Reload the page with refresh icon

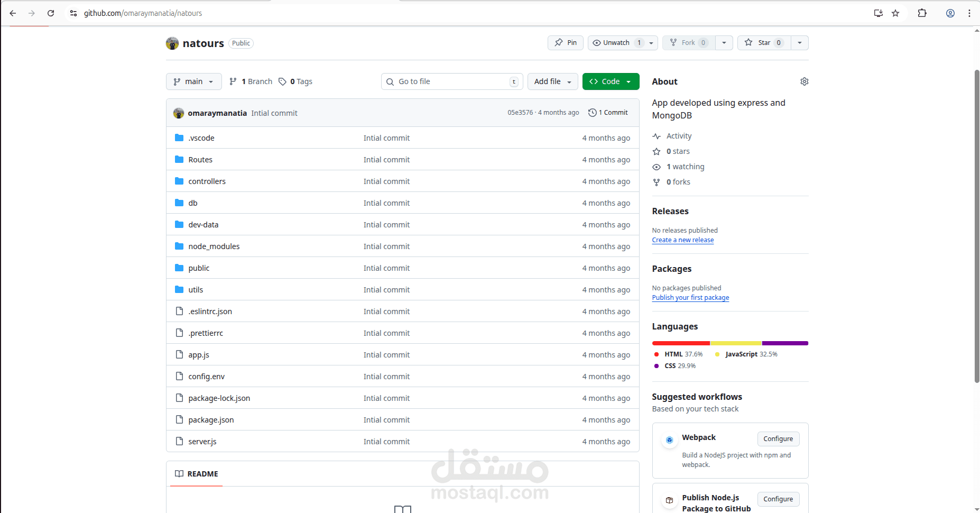pos(51,13)
